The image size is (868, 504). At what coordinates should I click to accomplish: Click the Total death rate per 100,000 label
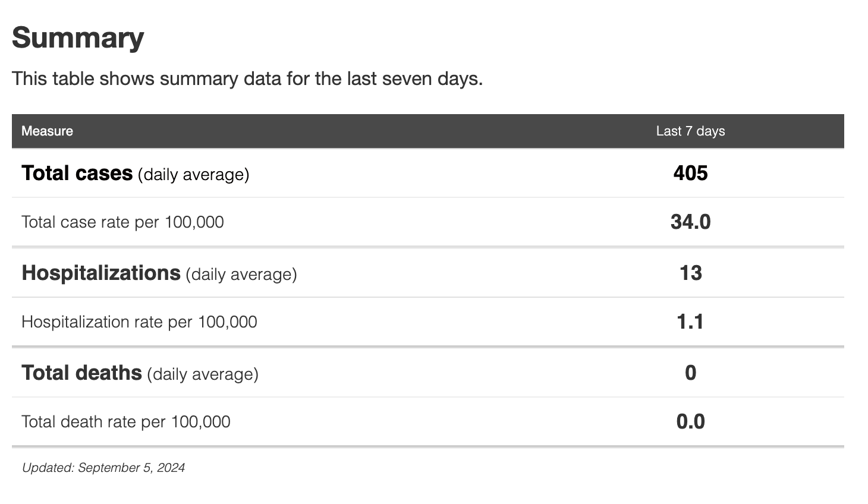[x=125, y=422]
